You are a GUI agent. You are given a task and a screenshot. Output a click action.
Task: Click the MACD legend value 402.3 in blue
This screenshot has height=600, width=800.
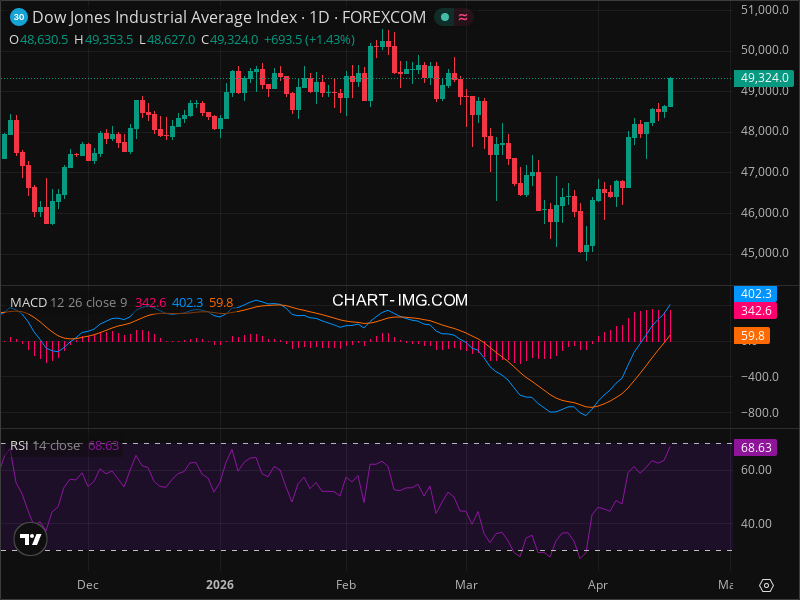(187, 303)
